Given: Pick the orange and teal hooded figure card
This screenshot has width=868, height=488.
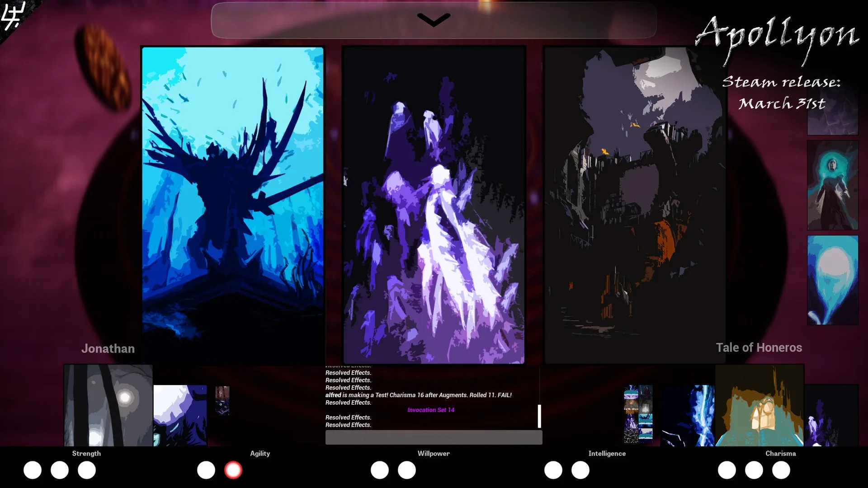Looking at the screenshot, I should [x=759, y=405].
